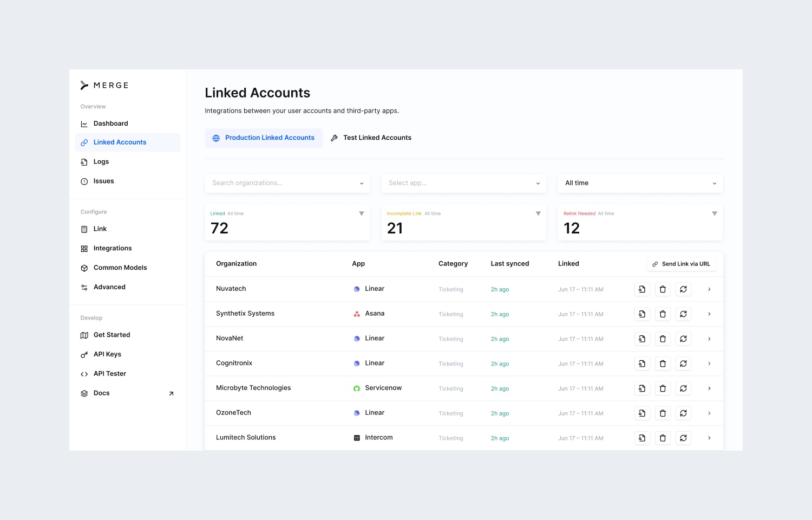812x520 pixels.
Task: Click the document icon for Cognitronix
Action: coord(642,363)
